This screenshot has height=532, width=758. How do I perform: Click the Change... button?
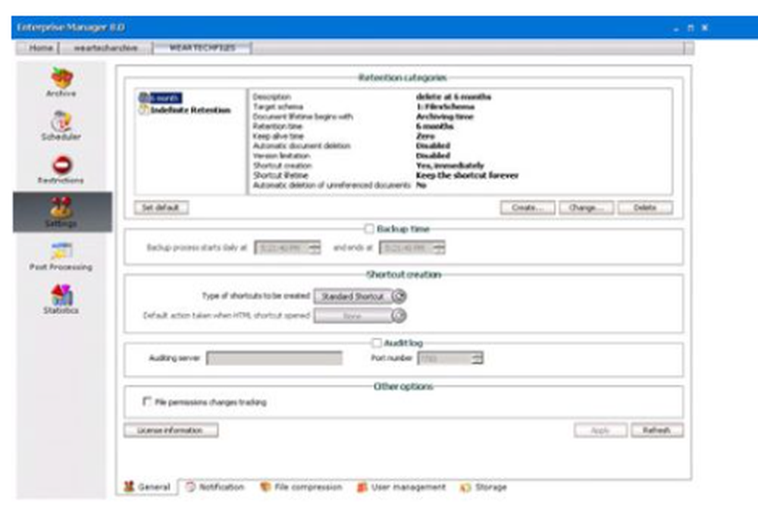[586, 208]
